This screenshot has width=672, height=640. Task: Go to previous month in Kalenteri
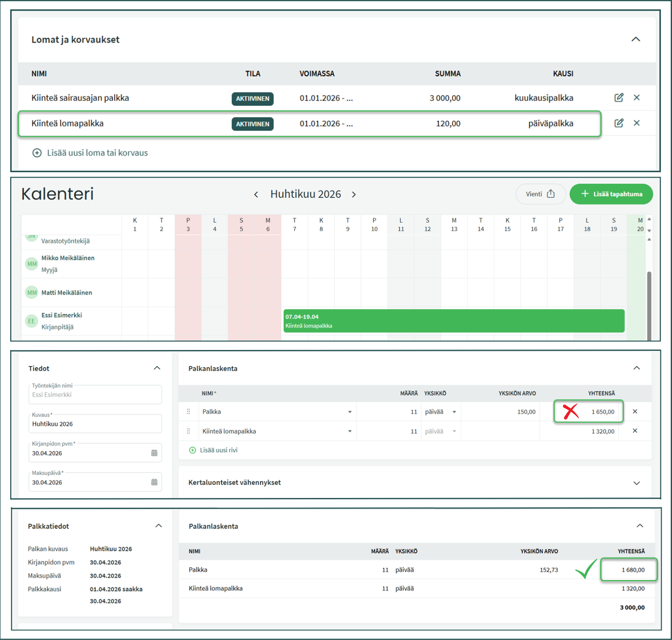(256, 195)
